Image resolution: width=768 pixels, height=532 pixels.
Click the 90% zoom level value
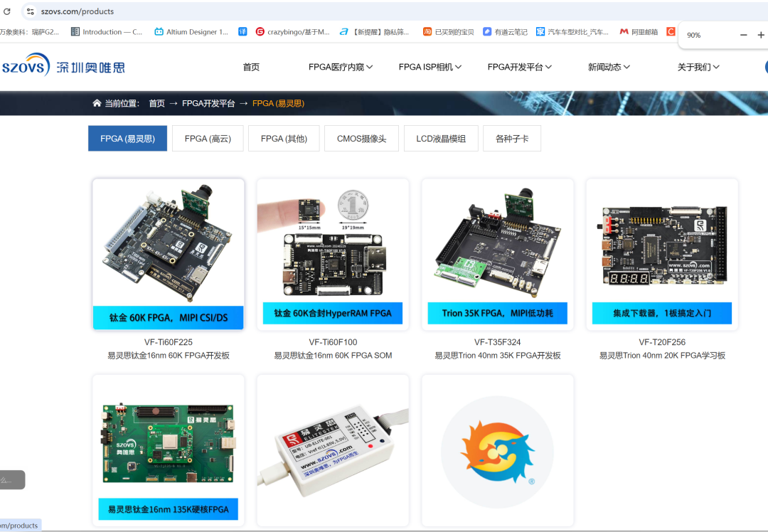[693, 36]
